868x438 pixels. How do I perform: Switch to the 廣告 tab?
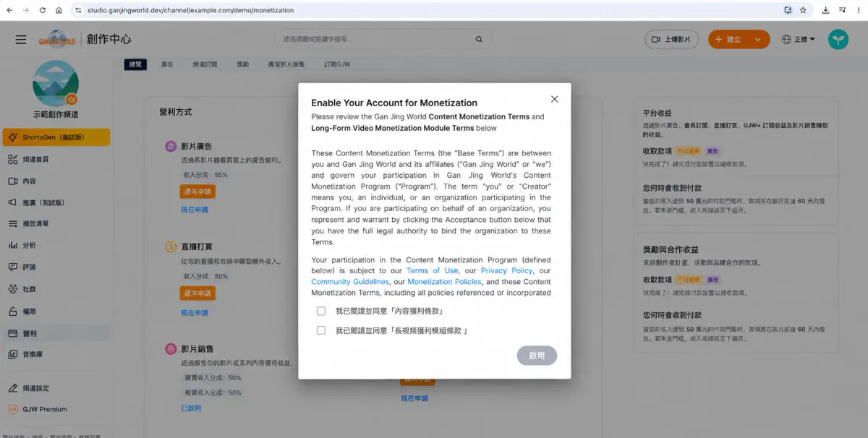[x=167, y=64]
